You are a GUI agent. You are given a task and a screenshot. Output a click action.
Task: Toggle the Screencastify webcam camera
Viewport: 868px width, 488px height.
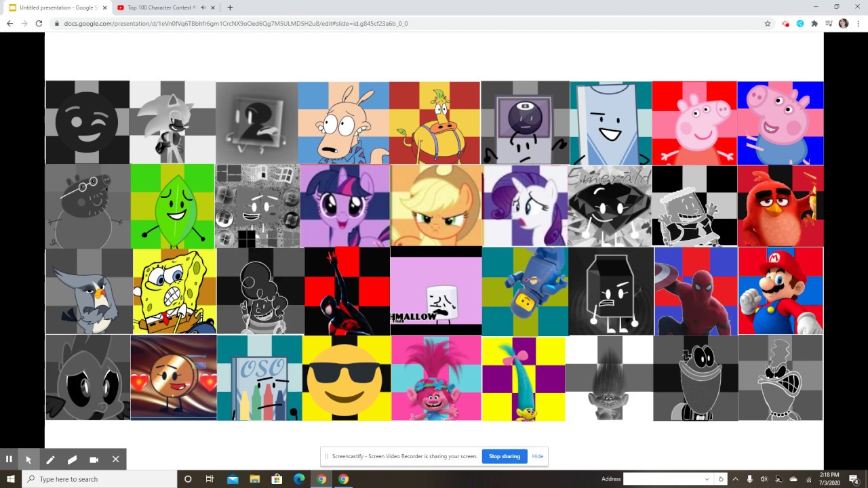click(94, 459)
